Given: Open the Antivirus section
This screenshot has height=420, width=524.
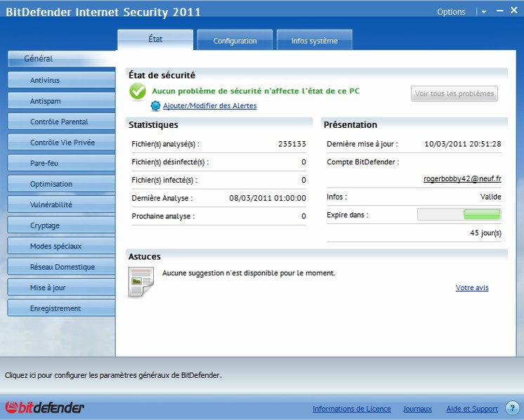Looking at the screenshot, I should (x=62, y=80).
